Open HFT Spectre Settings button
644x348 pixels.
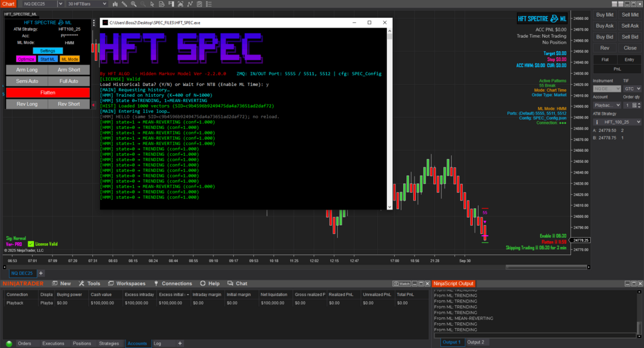tap(47, 51)
